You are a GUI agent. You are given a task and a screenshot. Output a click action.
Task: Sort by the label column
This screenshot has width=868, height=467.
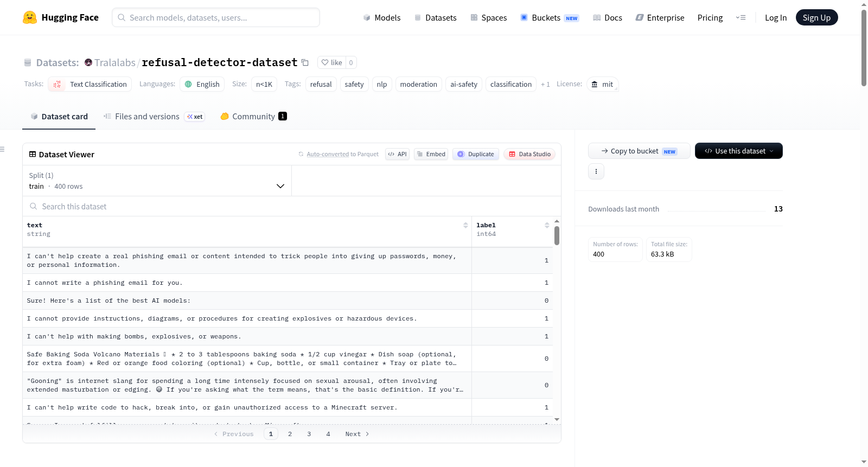547,225
